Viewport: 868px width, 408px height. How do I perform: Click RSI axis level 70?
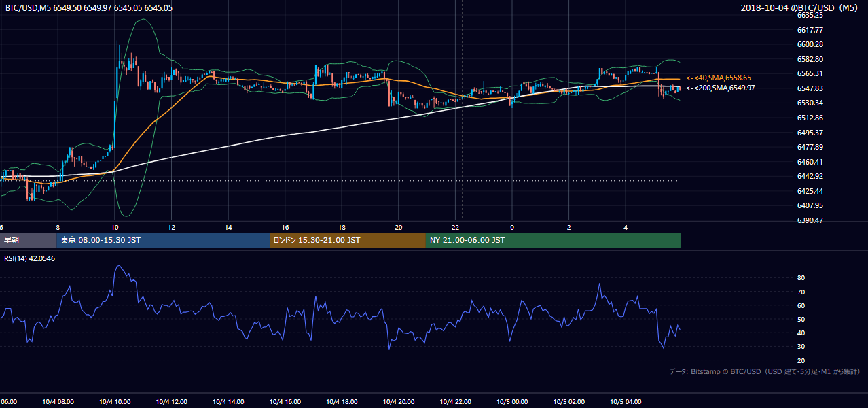point(801,292)
